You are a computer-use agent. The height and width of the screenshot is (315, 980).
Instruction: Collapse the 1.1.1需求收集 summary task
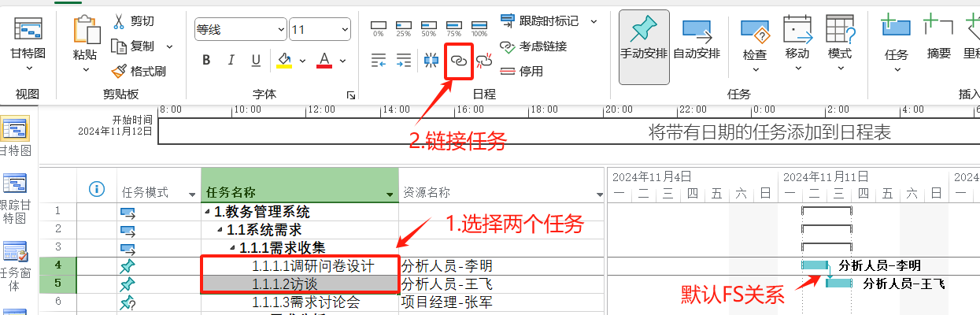pos(233,247)
